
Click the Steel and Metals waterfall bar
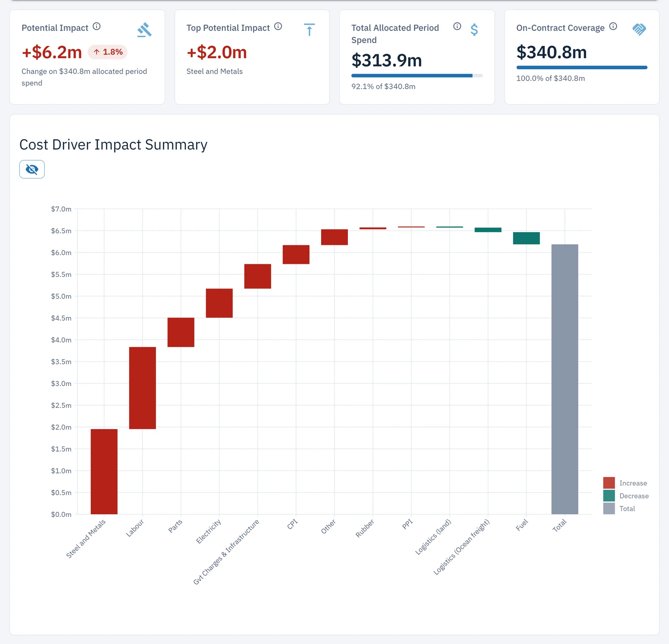pos(104,472)
